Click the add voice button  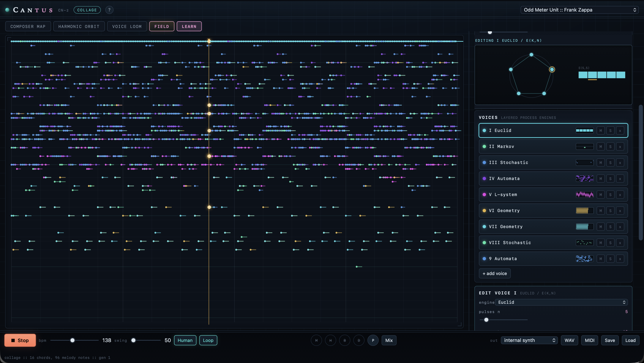tap(495, 273)
